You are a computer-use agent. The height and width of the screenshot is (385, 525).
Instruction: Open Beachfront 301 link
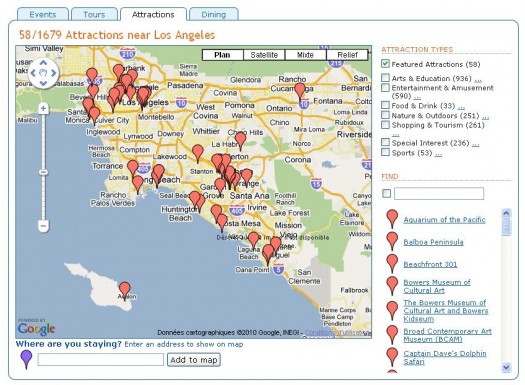coord(430,264)
